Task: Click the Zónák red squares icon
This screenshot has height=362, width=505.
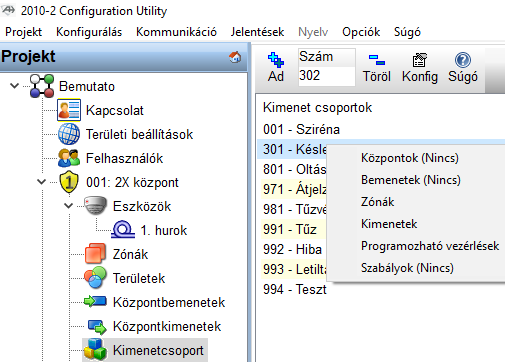Action: 95,254
